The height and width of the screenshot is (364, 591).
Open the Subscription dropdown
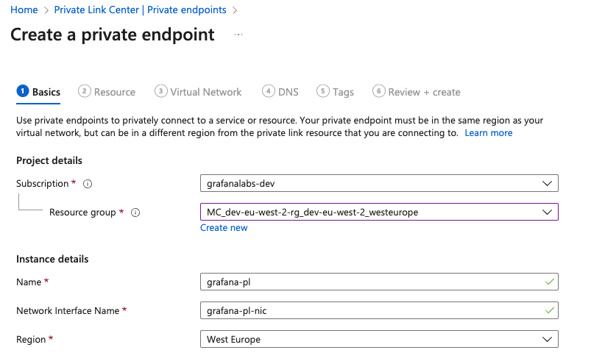[378, 183]
